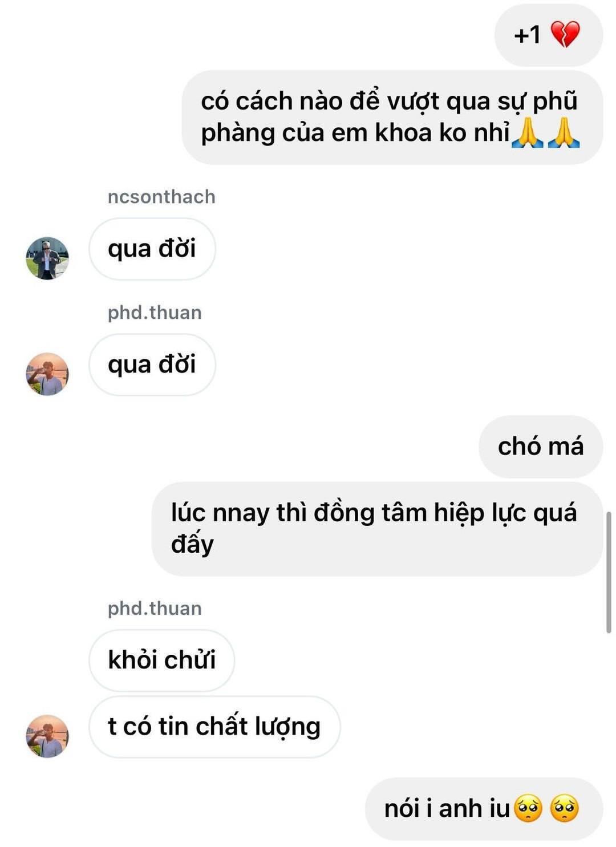The width and height of the screenshot is (616, 847).
Task: Tap the first pleading face emoji
Action: click(528, 809)
